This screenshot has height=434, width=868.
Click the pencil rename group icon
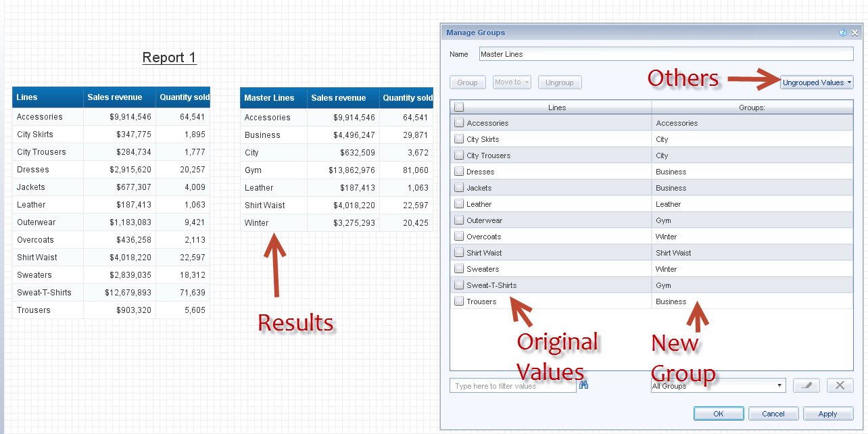[806, 385]
